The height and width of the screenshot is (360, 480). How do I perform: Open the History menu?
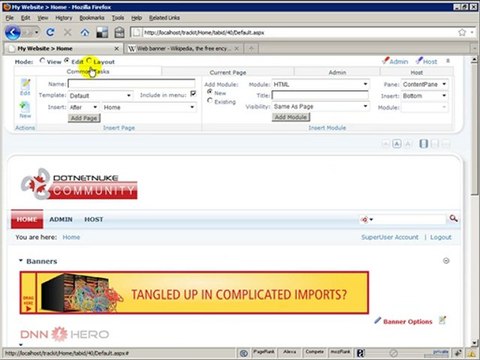pyautogui.click(x=63, y=18)
